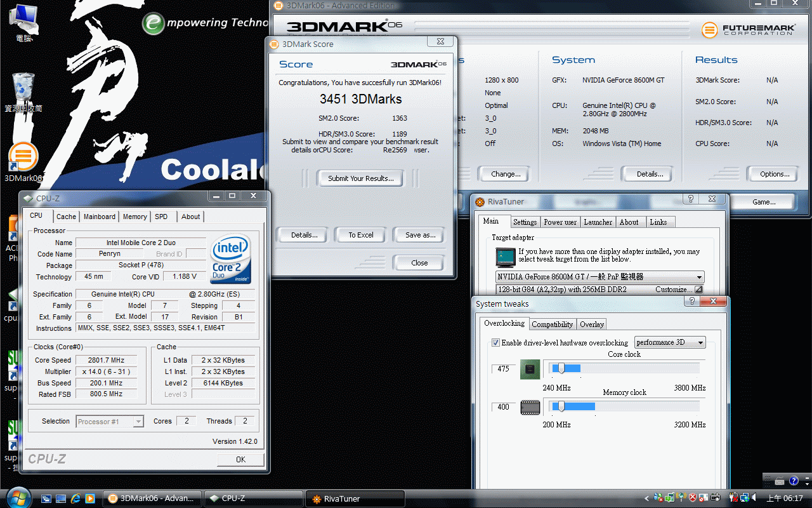Switch to Mainboard tab in CPU-Z
This screenshot has height=508, width=812.
(x=100, y=217)
